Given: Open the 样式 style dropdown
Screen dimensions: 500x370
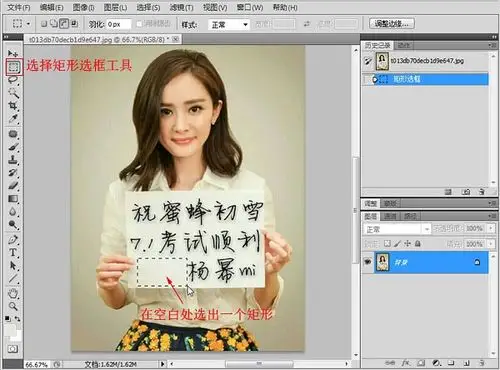Looking at the screenshot, I should [x=229, y=25].
